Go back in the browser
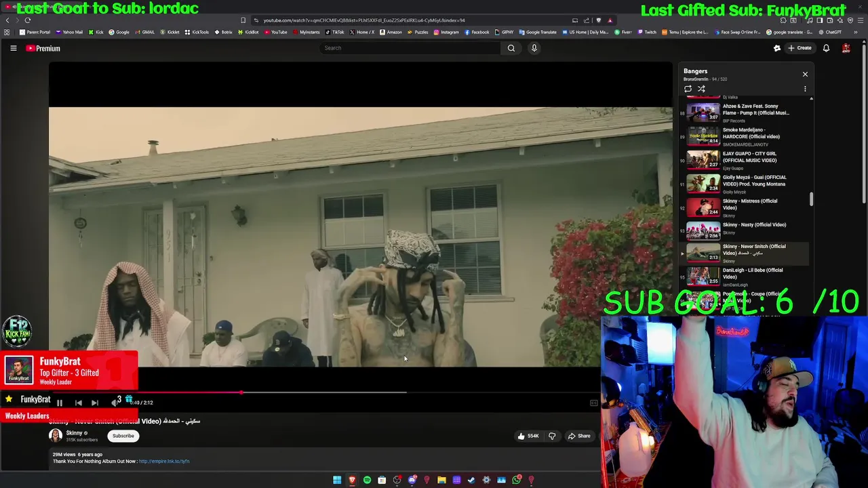 [x=7, y=20]
